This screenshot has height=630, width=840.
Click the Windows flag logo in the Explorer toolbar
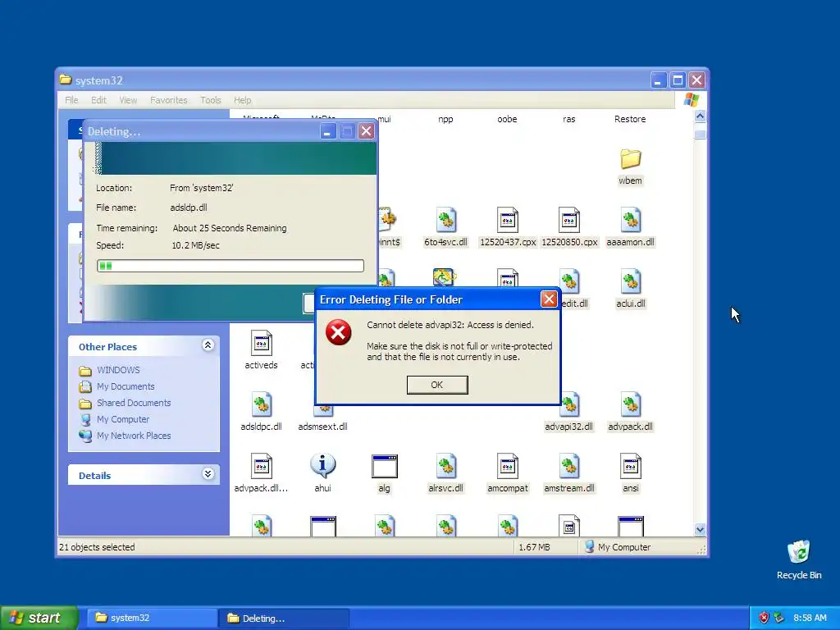tap(691, 100)
